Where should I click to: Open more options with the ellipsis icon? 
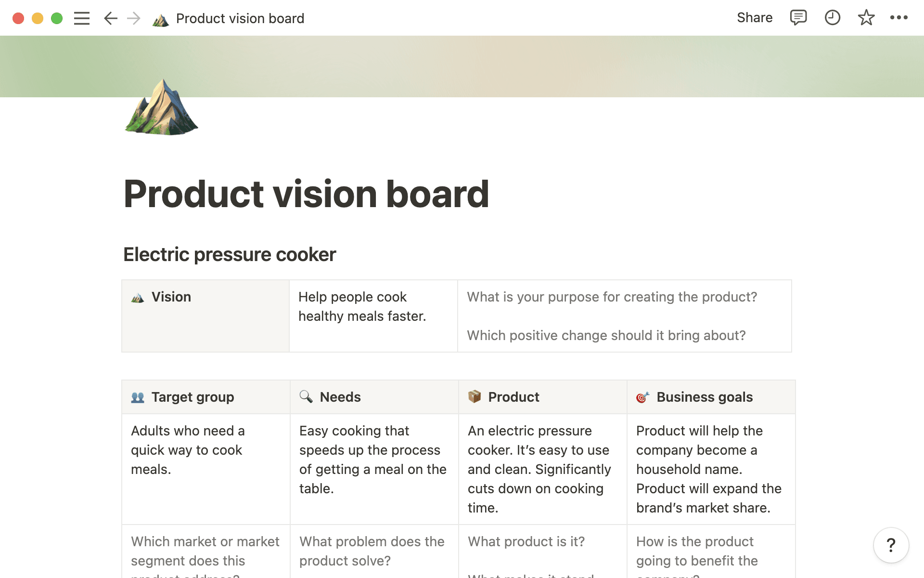pos(899,18)
